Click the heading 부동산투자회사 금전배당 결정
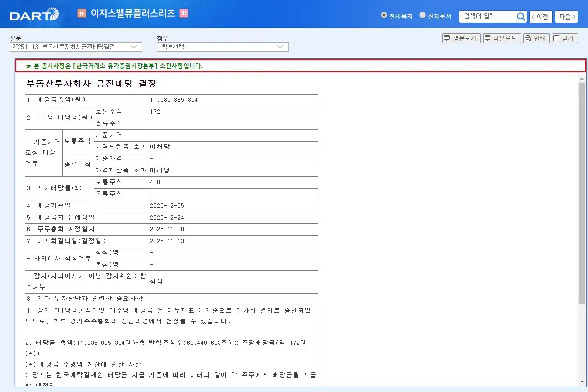The image size is (588, 392). pos(92,84)
